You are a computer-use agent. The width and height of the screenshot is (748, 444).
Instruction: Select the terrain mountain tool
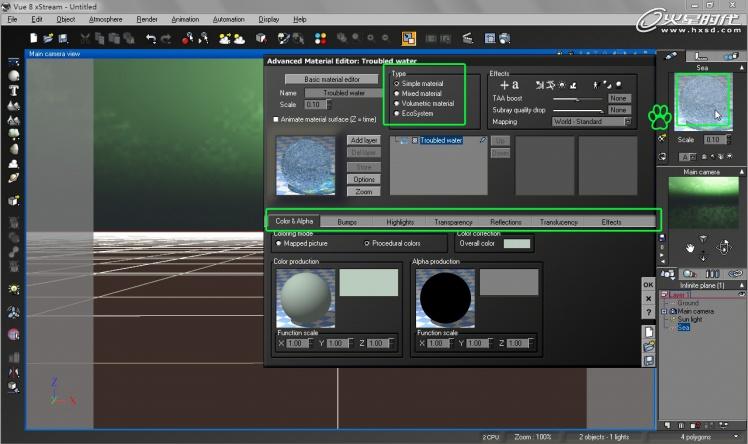pyautogui.click(x=13, y=105)
